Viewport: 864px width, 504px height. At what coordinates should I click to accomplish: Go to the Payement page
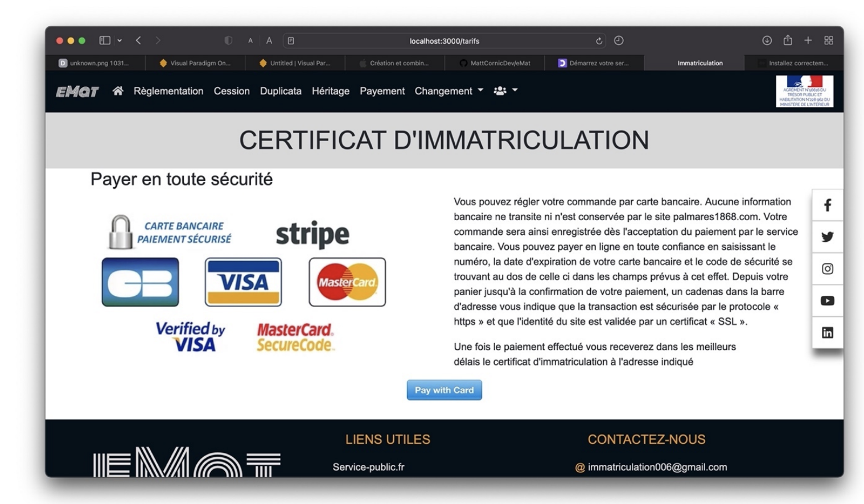382,91
